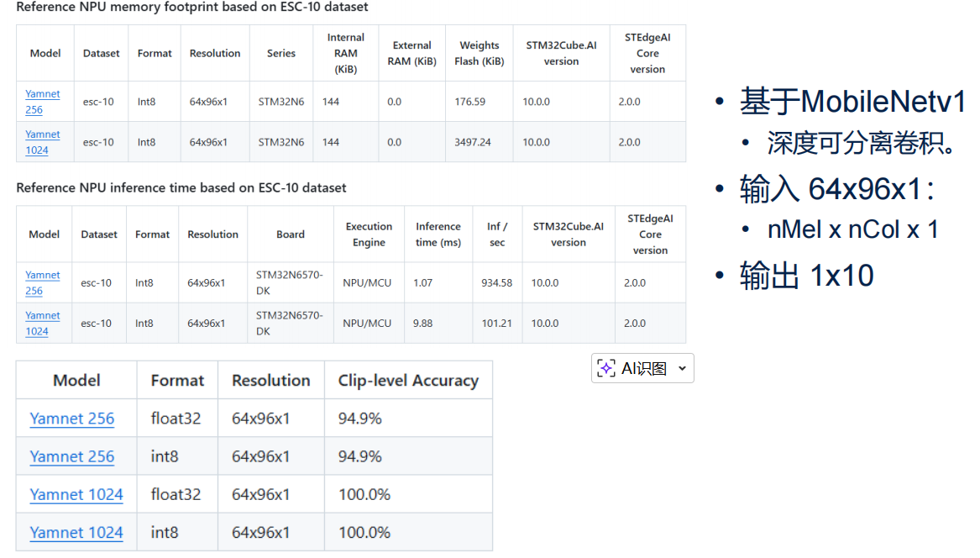Screen dimensions: 980x558
Task: Click the 输出 1x10 bullet text
Action: 806,276
